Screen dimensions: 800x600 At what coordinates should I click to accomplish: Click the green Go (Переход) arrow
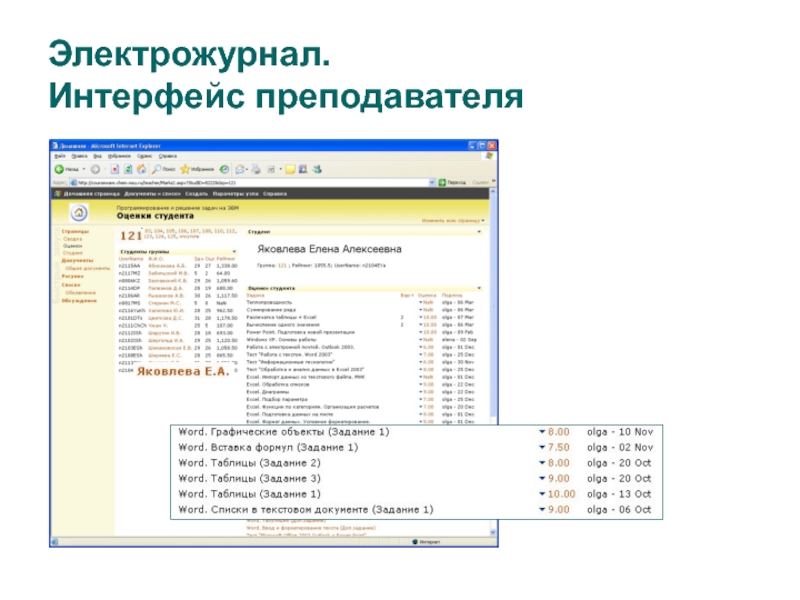[441, 183]
